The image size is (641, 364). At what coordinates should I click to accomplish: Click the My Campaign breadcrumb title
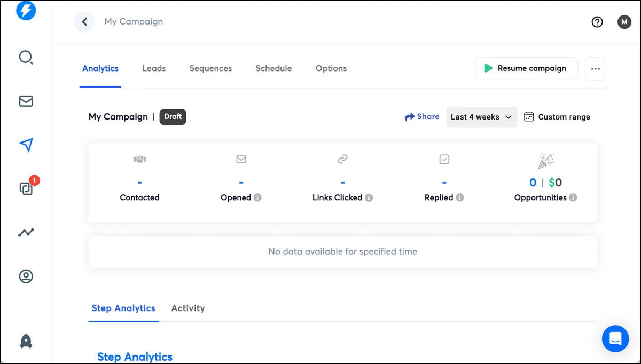(134, 22)
